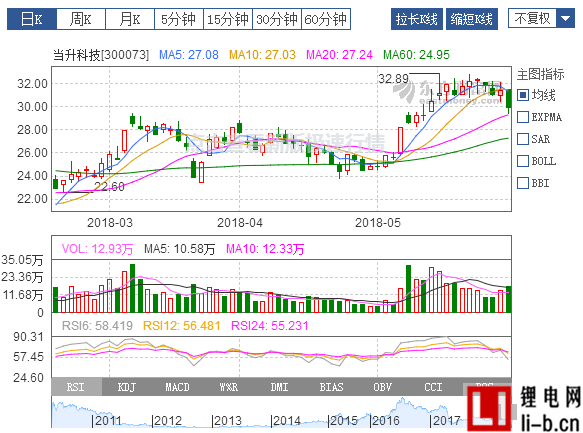Select the 30分钟 interval tab

tap(277, 19)
